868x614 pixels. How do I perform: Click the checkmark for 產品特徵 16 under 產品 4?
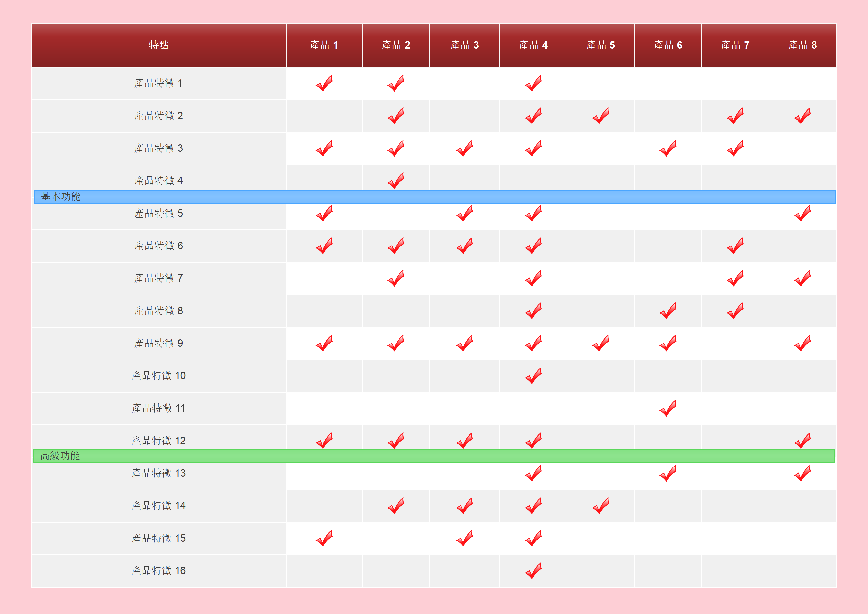pos(533,571)
